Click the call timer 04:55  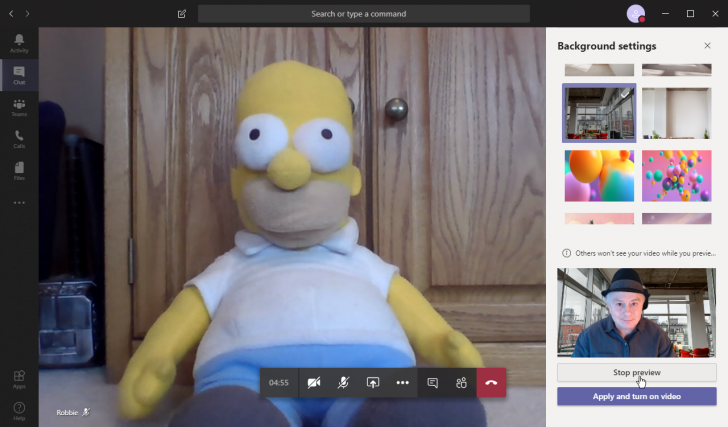click(x=279, y=382)
